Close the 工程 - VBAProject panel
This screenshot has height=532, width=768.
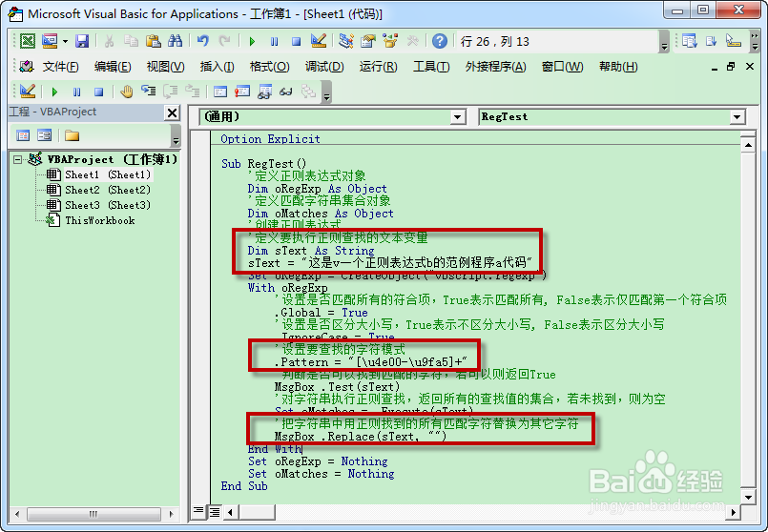pyautogui.click(x=173, y=113)
